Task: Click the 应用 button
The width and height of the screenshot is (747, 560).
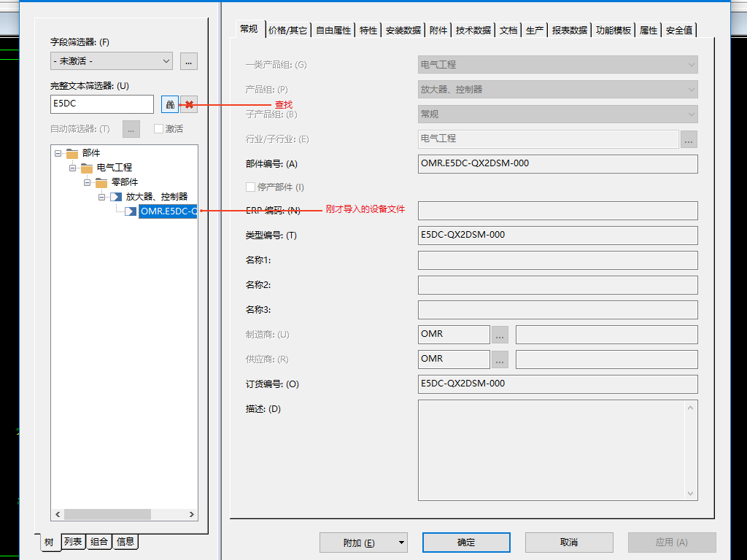Action: coord(672,542)
